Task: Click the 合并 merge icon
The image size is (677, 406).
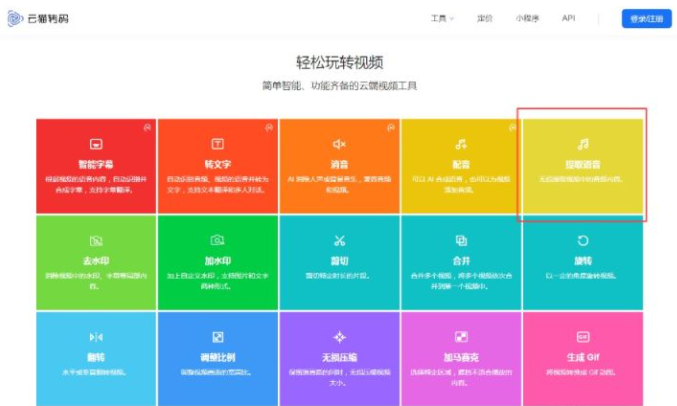Action: [461, 241]
